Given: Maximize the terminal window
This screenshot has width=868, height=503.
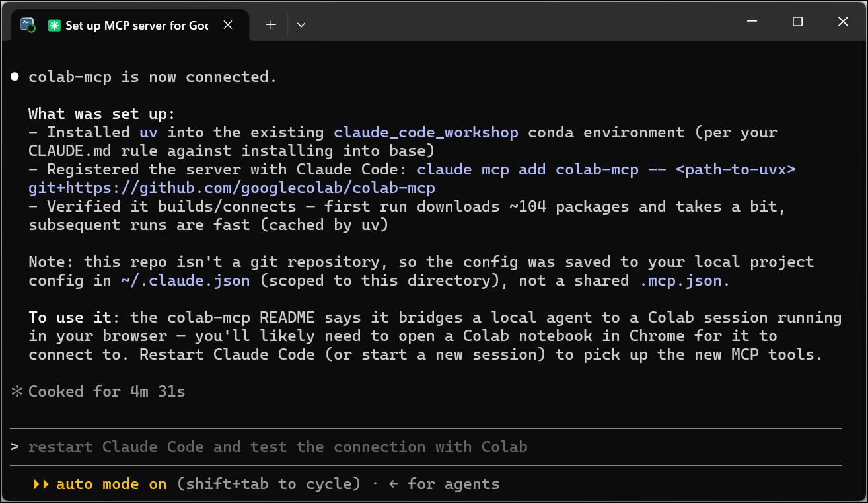Looking at the screenshot, I should pyautogui.click(x=797, y=22).
